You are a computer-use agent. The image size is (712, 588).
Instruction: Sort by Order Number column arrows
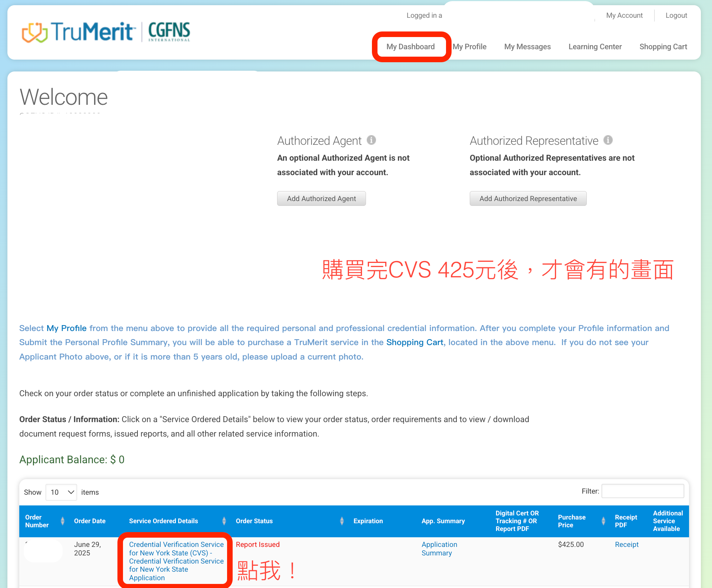(62, 521)
